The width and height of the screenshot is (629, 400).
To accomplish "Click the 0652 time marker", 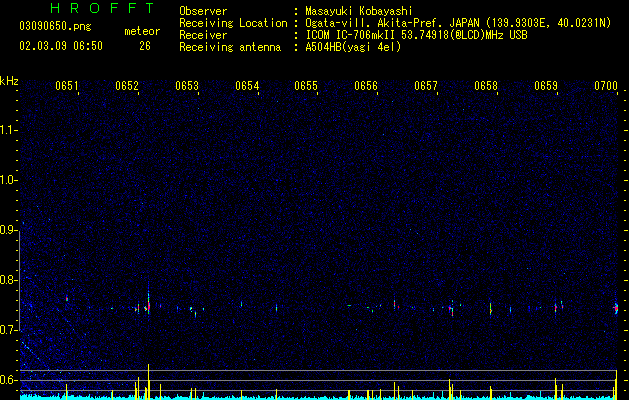I will [x=127, y=86].
